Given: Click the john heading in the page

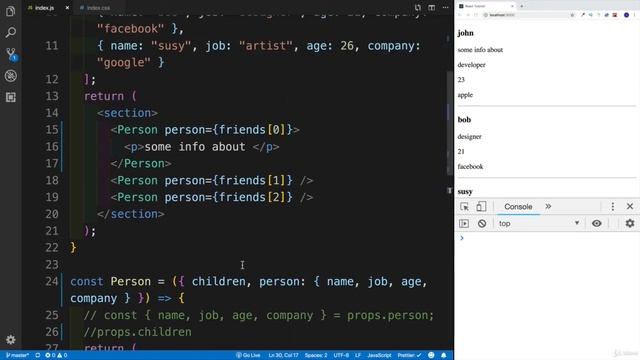Looking at the screenshot, I should (465, 33).
